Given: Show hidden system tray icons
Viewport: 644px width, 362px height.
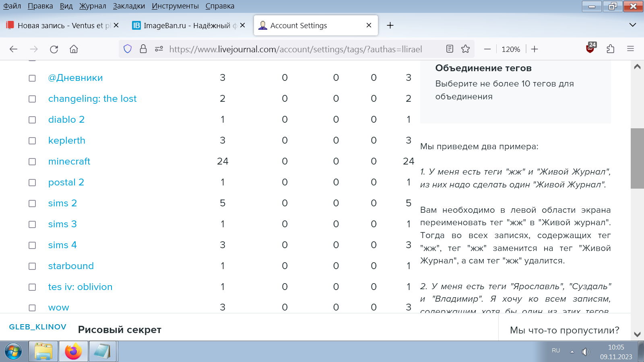Looking at the screenshot, I should pos(572,352).
